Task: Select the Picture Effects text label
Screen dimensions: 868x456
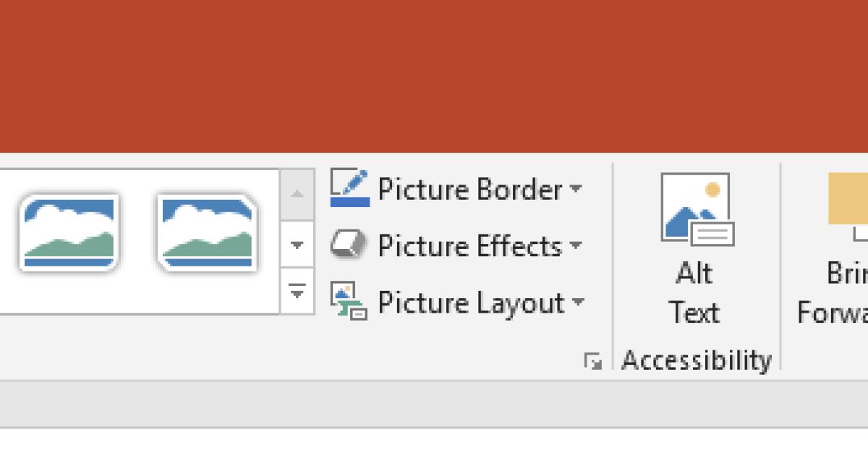Action: point(469,246)
